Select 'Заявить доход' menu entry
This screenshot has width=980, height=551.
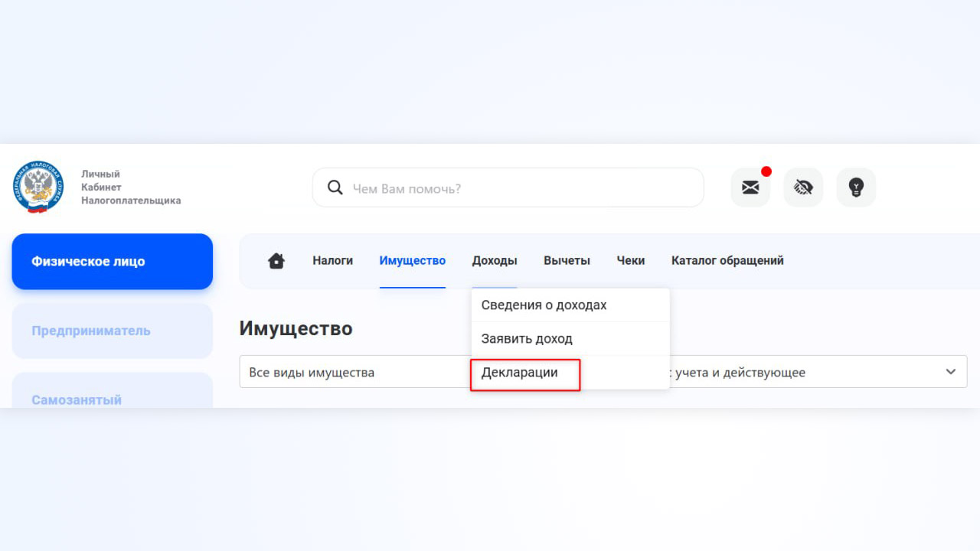coord(527,339)
